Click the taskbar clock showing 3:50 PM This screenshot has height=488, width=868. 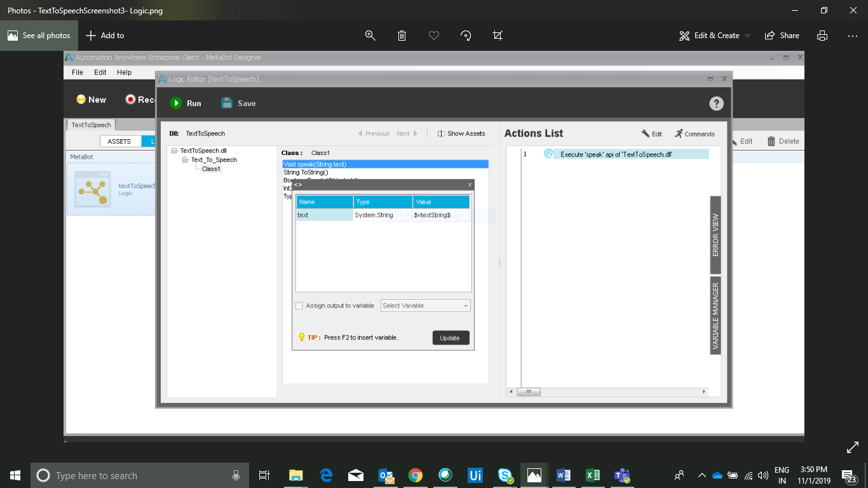(x=813, y=475)
